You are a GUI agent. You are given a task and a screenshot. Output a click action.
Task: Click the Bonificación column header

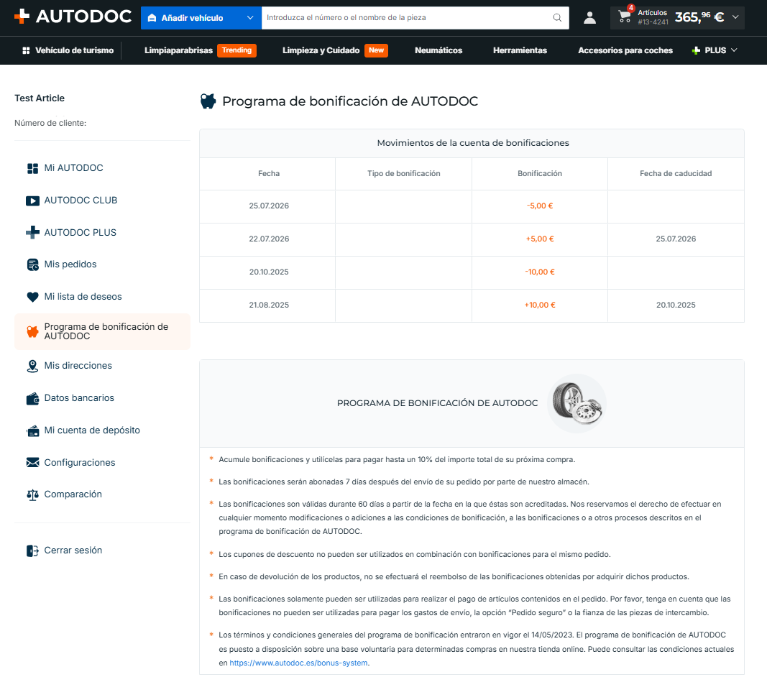point(540,174)
